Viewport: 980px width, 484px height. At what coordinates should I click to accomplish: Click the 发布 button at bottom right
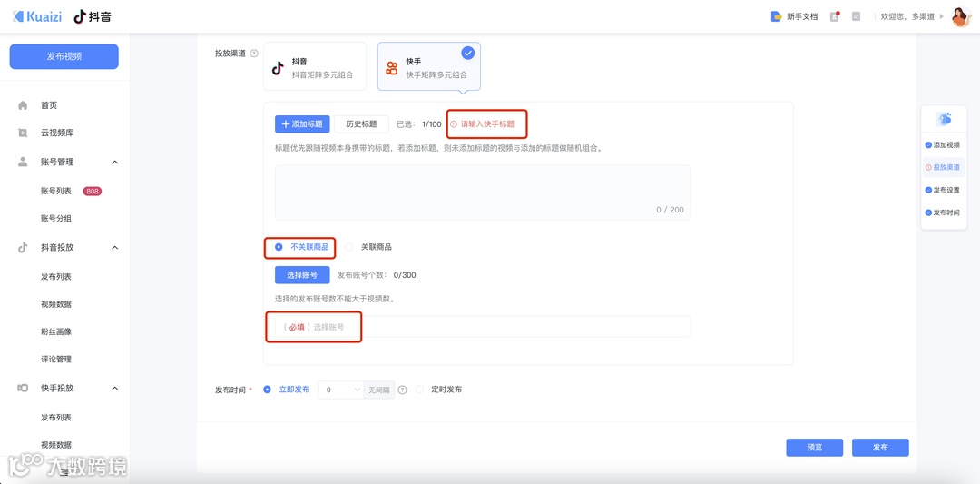pyautogui.click(x=880, y=447)
